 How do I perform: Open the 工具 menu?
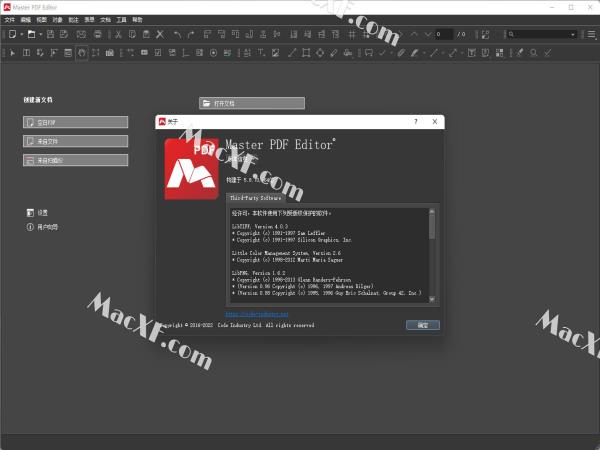[121, 20]
